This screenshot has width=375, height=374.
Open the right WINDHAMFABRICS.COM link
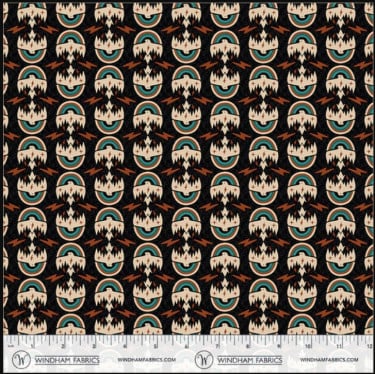tap(329, 359)
